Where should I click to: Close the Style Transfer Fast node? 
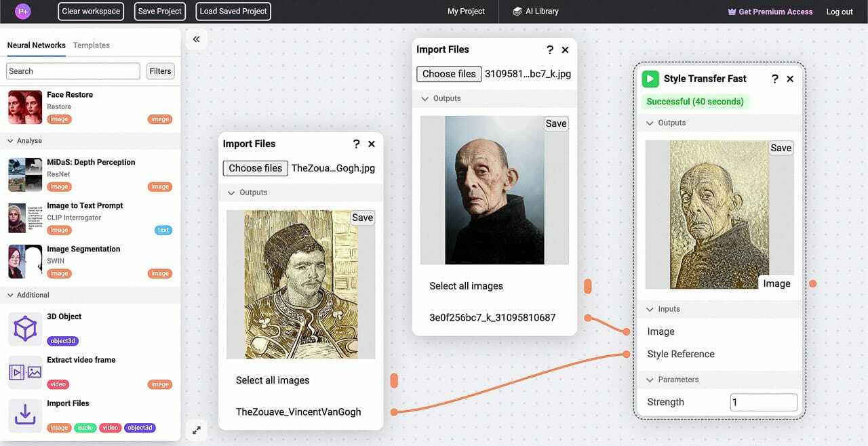pos(790,79)
